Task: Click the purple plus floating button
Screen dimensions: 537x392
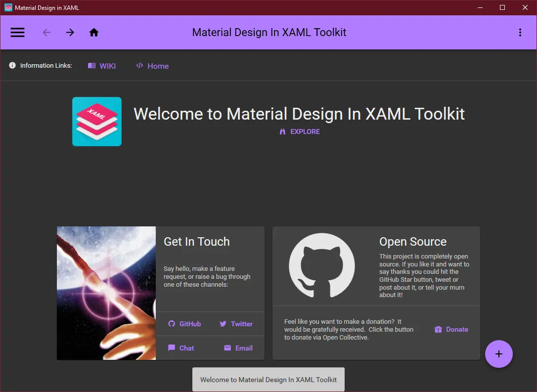Action: 498,354
